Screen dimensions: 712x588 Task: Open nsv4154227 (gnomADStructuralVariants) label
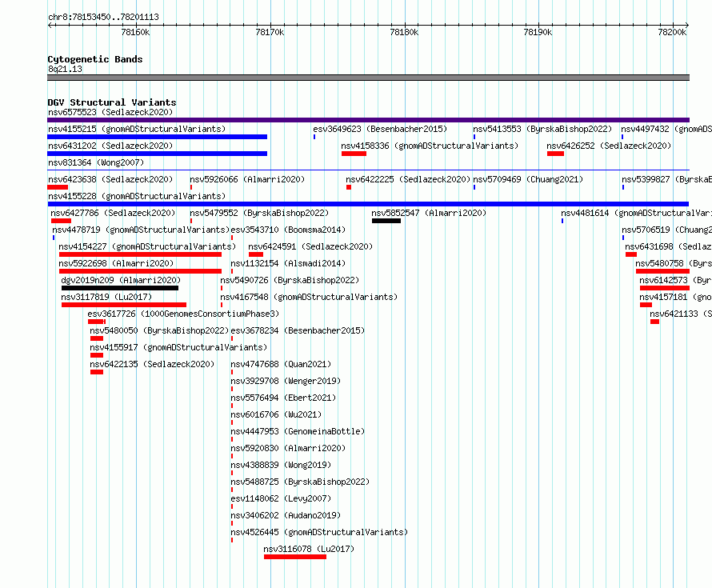coord(147,246)
